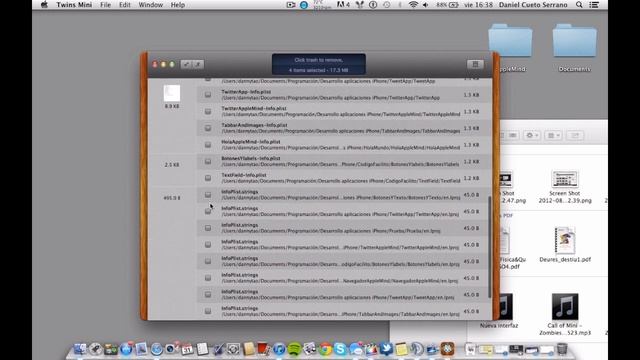Open the Twins Mini application menu
640x360 pixels.
(x=74, y=5)
